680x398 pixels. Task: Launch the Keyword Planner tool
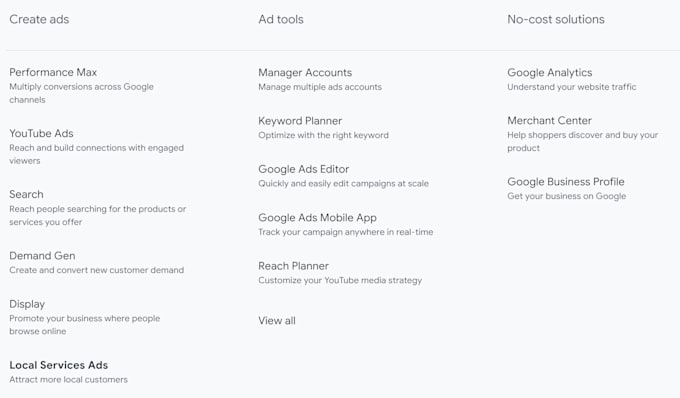click(300, 121)
